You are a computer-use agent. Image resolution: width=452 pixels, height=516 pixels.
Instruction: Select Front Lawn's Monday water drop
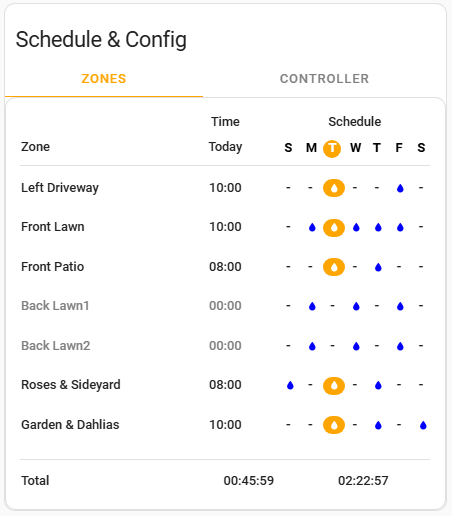312,228
